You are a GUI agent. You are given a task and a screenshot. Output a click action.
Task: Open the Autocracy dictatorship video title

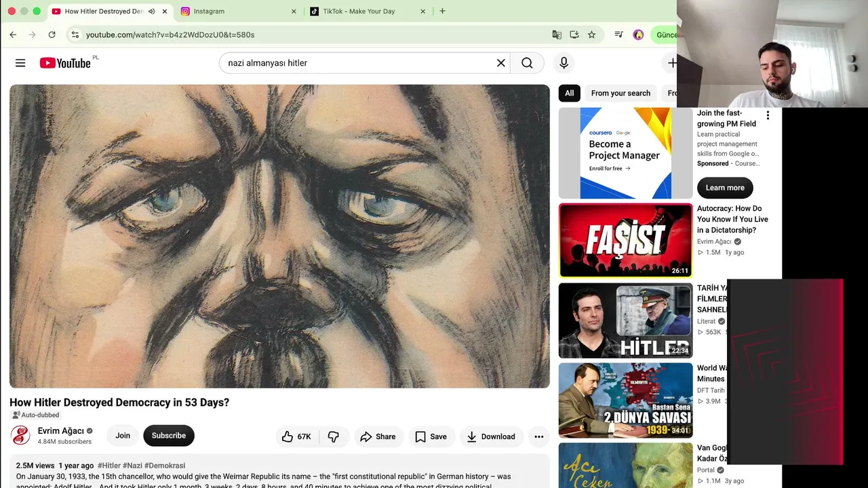pos(732,219)
